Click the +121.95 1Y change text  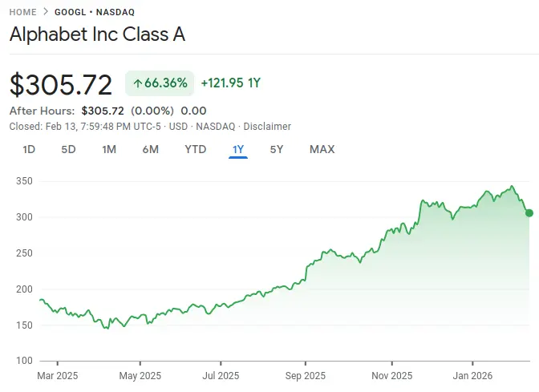(231, 83)
